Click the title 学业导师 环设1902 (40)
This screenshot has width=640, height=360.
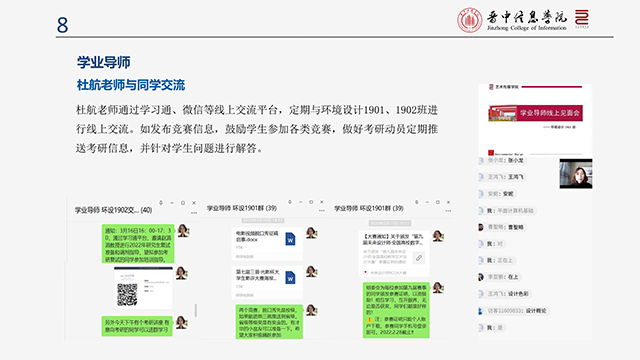click(x=113, y=210)
